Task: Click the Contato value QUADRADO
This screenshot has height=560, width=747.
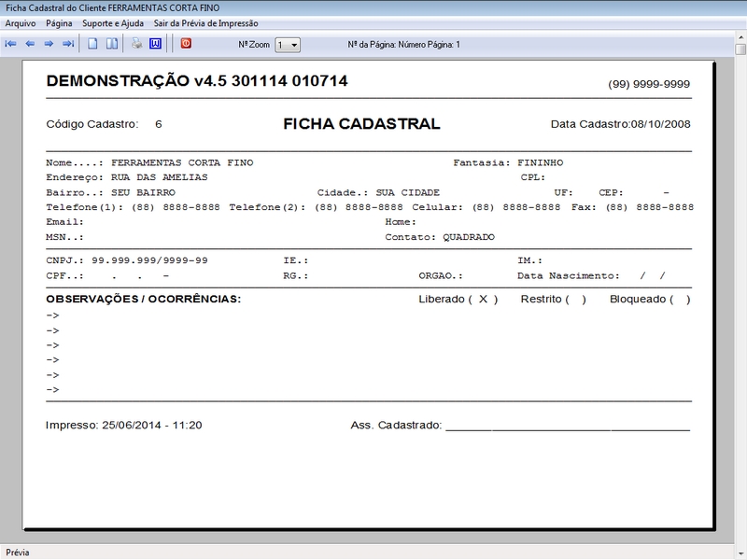Action: point(469,237)
